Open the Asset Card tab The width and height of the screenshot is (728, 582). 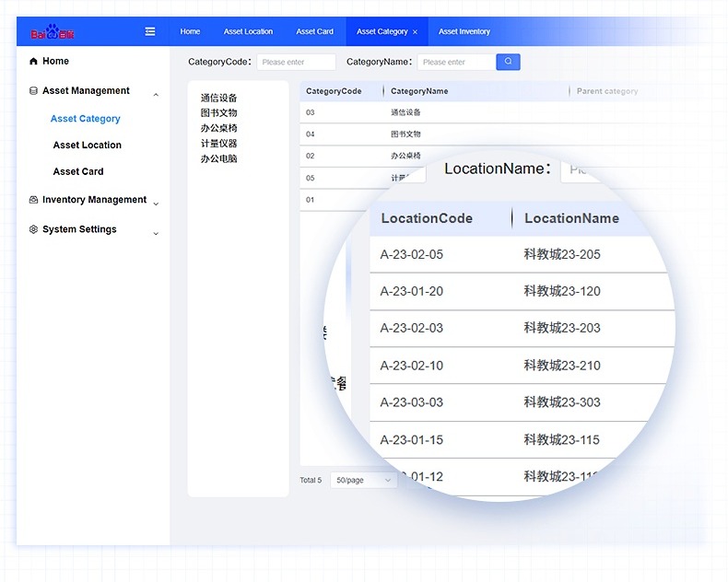tap(314, 31)
